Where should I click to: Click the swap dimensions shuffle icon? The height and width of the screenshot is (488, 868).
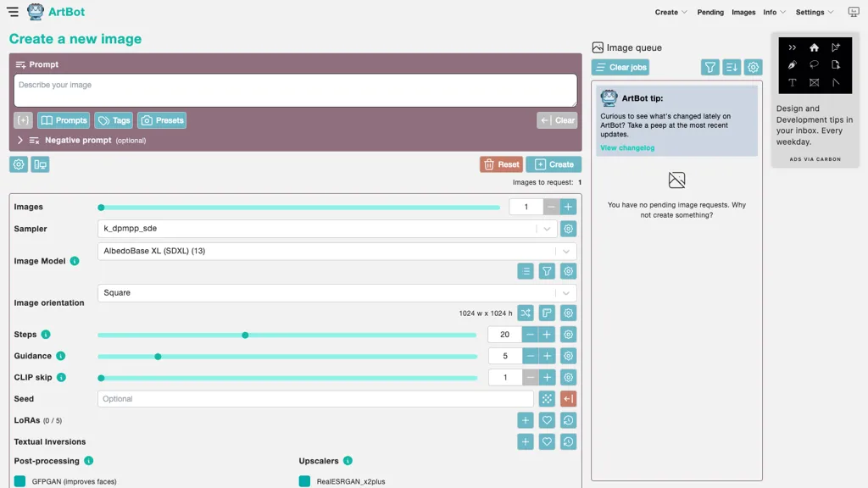click(526, 313)
